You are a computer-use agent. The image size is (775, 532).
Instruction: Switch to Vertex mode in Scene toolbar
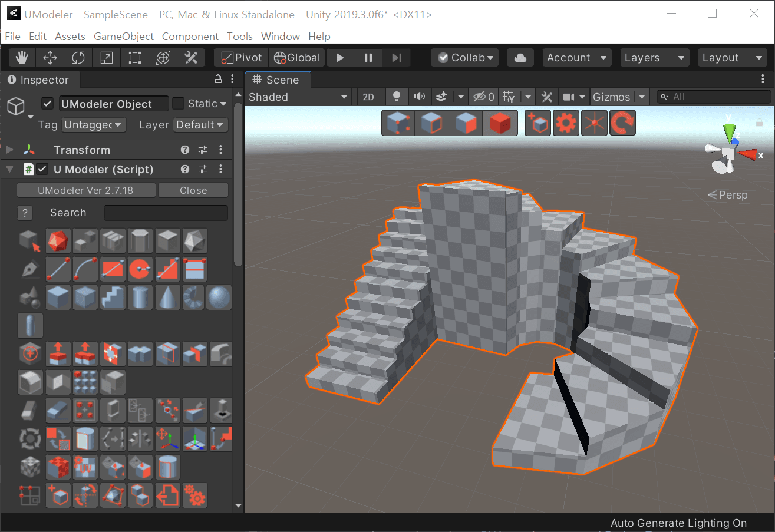pos(398,123)
